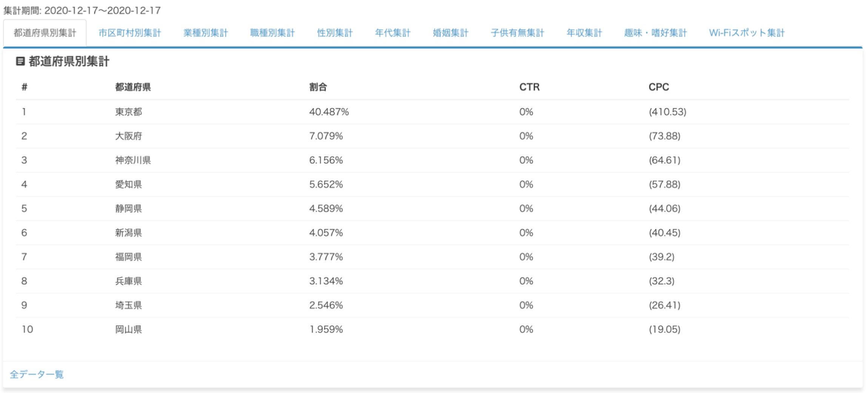Click the 2.546% value
Viewport: 868px width, 393px height.
point(326,305)
